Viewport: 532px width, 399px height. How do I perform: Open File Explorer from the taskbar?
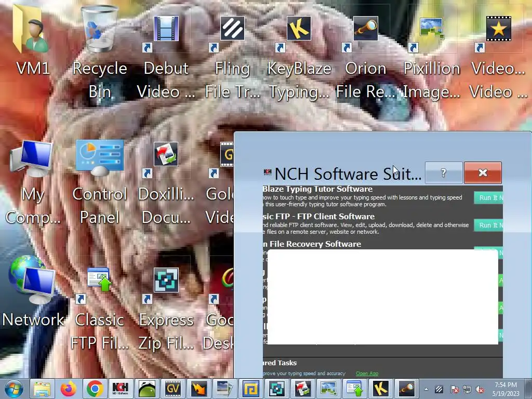click(42, 389)
